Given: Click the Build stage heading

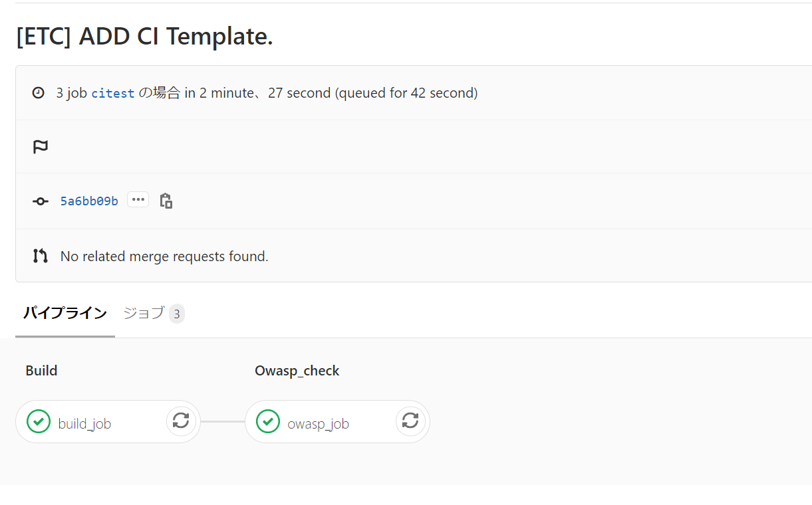Looking at the screenshot, I should click(x=41, y=371).
